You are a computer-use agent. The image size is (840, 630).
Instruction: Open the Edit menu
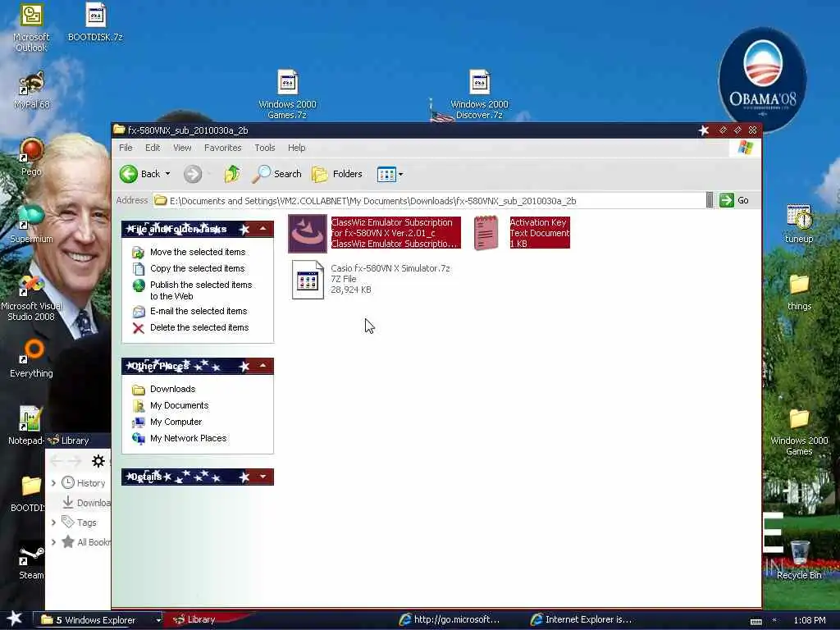(153, 148)
